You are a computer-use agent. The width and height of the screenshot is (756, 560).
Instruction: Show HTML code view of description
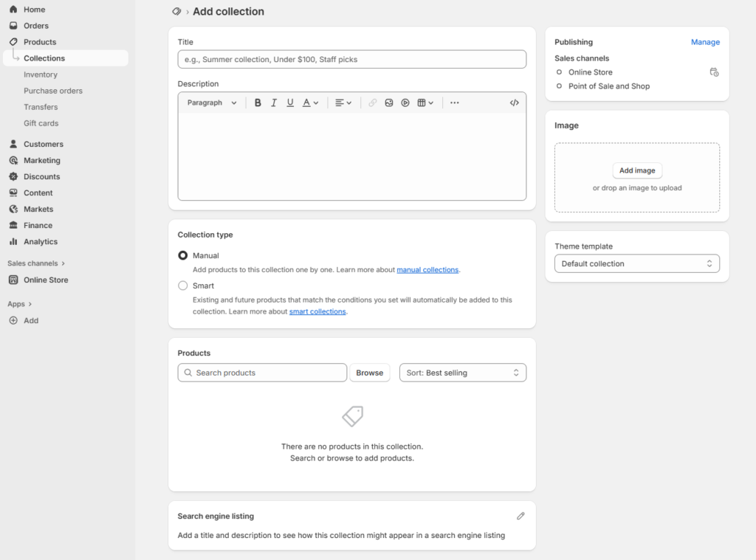[515, 103]
